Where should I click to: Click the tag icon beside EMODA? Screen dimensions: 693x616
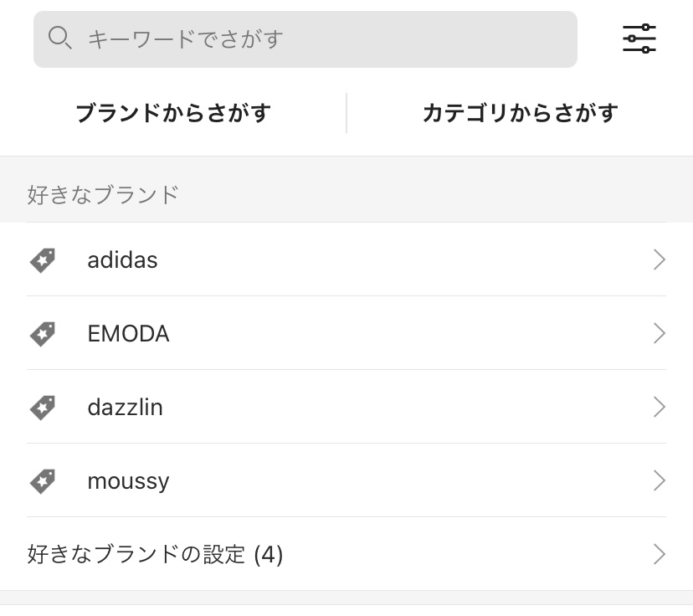click(43, 334)
